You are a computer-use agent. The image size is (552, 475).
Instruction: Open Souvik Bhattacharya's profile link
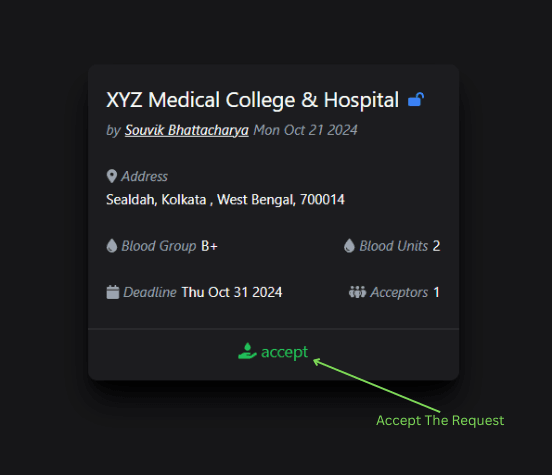click(x=187, y=130)
